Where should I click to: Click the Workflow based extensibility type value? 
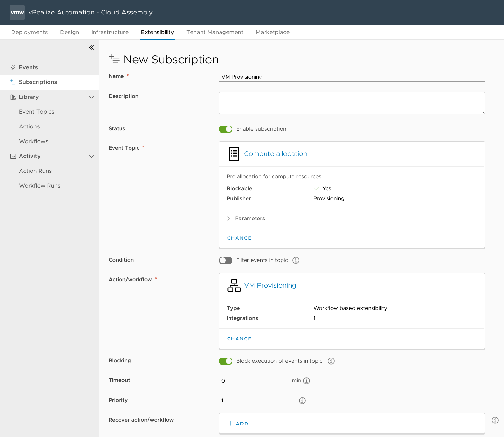[x=350, y=308]
